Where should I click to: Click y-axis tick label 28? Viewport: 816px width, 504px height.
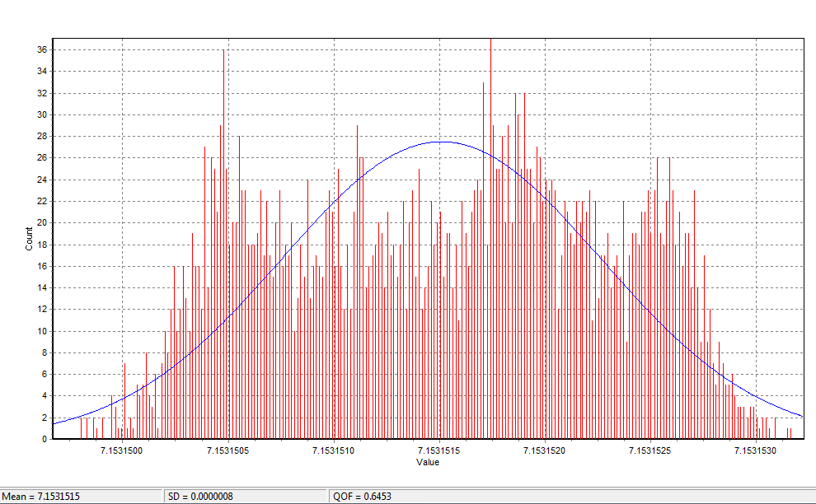42,136
